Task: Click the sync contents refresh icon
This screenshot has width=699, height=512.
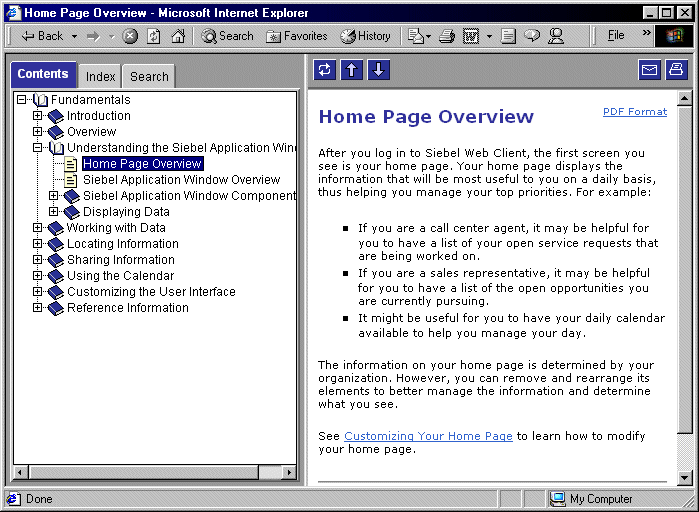Action: pyautogui.click(x=325, y=70)
